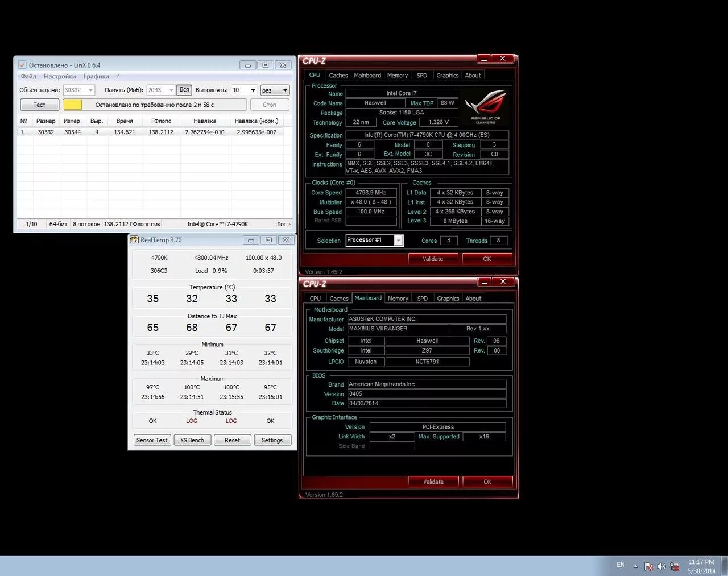Click Validate in the bottom CPU-Z window
The image size is (728, 576).
click(x=433, y=482)
